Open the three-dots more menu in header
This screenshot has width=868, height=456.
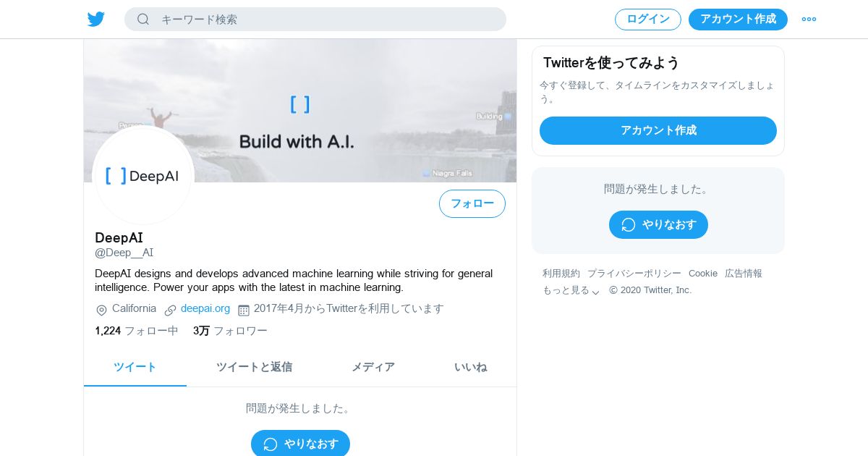pyautogui.click(x=809, y=20)
